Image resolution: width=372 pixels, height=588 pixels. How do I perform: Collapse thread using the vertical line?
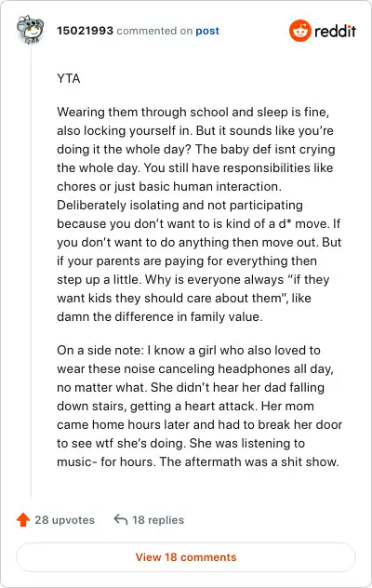(31, 272)
